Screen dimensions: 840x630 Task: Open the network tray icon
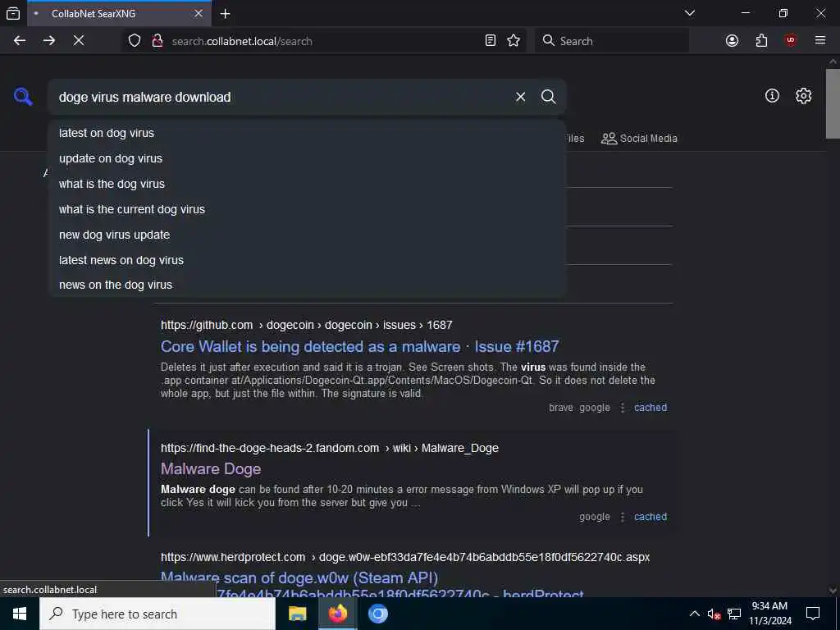(x=734, y=614)
